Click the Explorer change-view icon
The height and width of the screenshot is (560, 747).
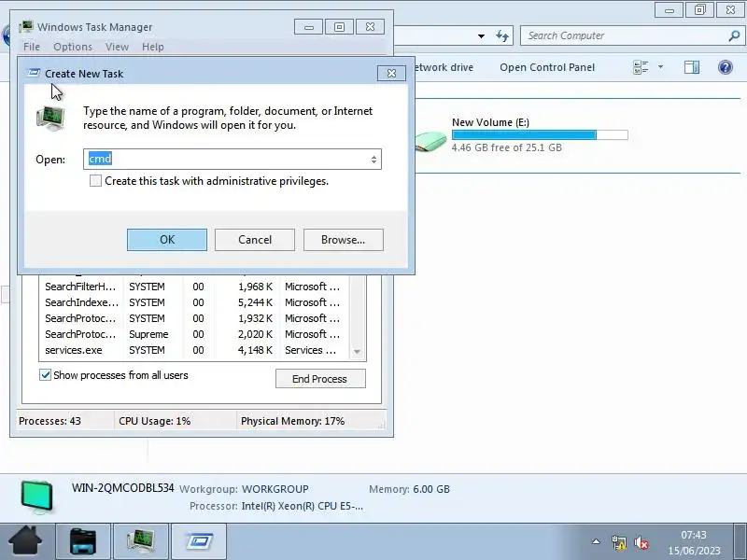[641, 67]
